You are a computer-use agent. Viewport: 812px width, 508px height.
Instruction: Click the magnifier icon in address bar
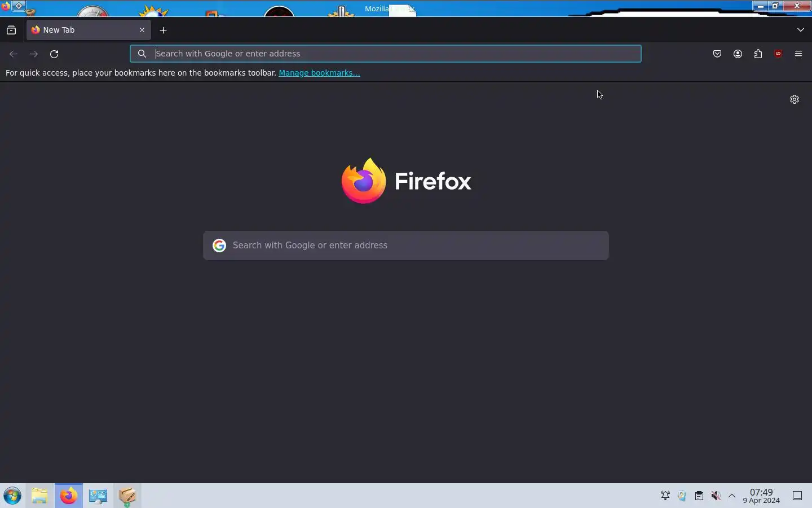pos(142,54)
